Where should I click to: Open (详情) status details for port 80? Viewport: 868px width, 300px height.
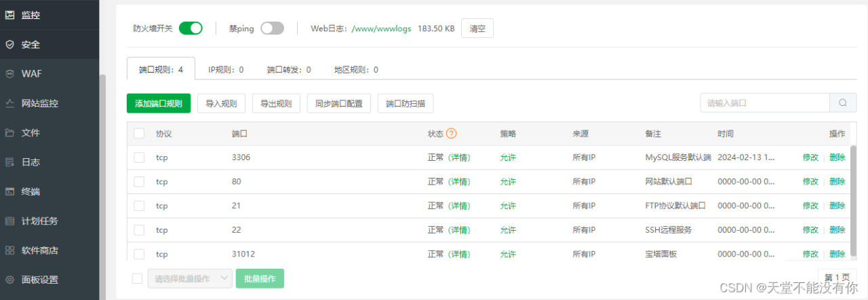459,181
